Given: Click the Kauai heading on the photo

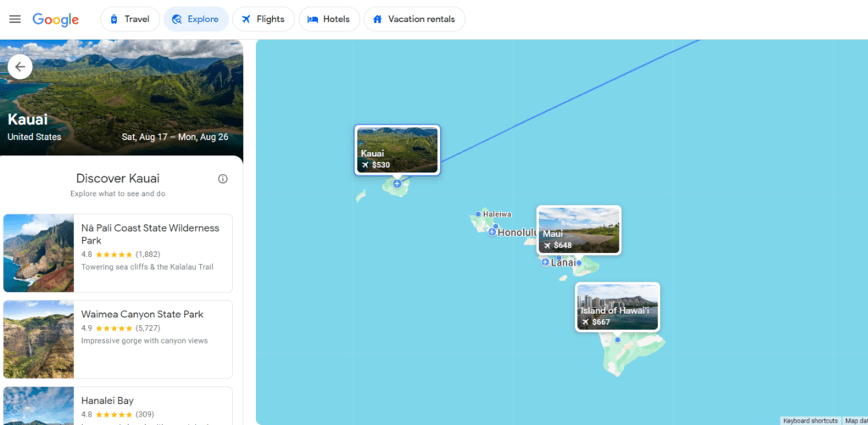Looking at the screenshot, I should point(28,119).
